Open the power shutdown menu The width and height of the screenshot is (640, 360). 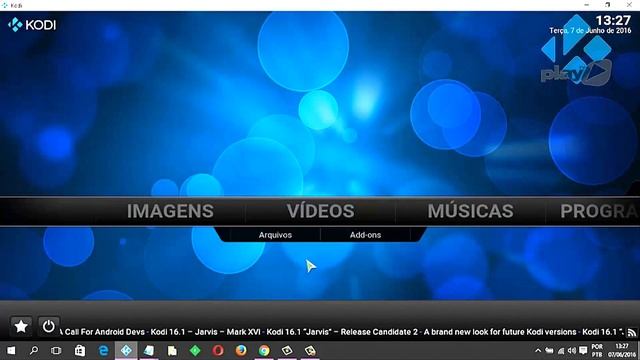click(x=49, y=326)
